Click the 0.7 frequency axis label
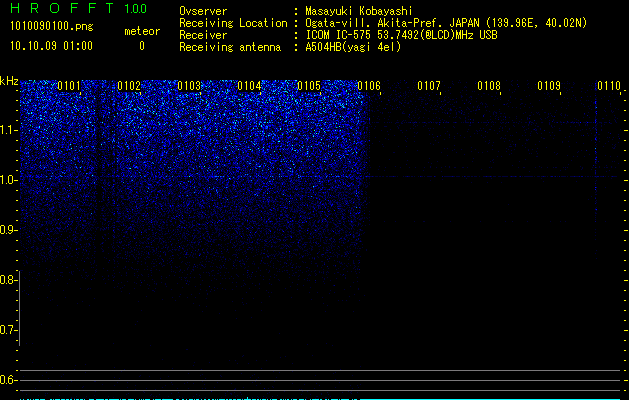Screen dimensions: 629x400 click(x=8, y=330)
